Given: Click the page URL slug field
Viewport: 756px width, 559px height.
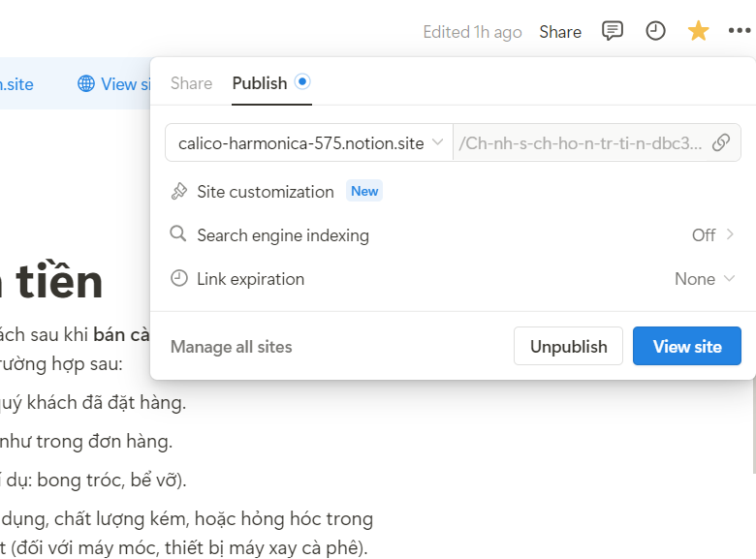Looking at the screenshot, I should [x=580, y=142].
